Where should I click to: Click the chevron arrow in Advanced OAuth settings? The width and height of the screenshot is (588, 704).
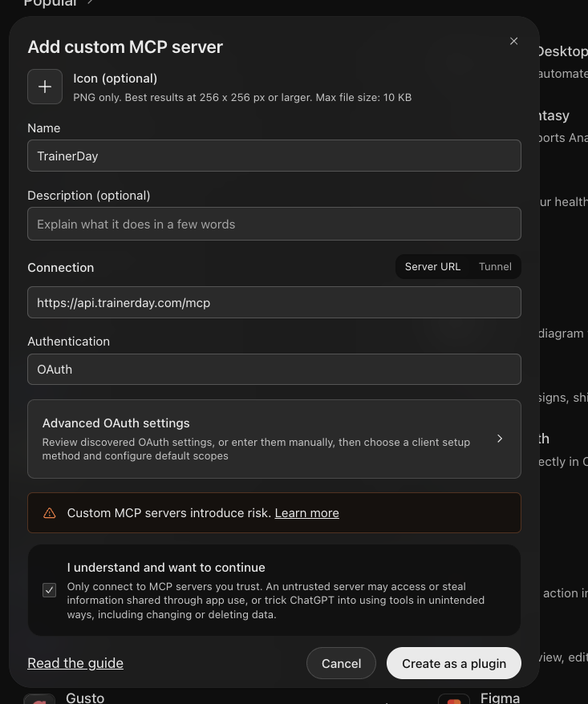[500, 439]
